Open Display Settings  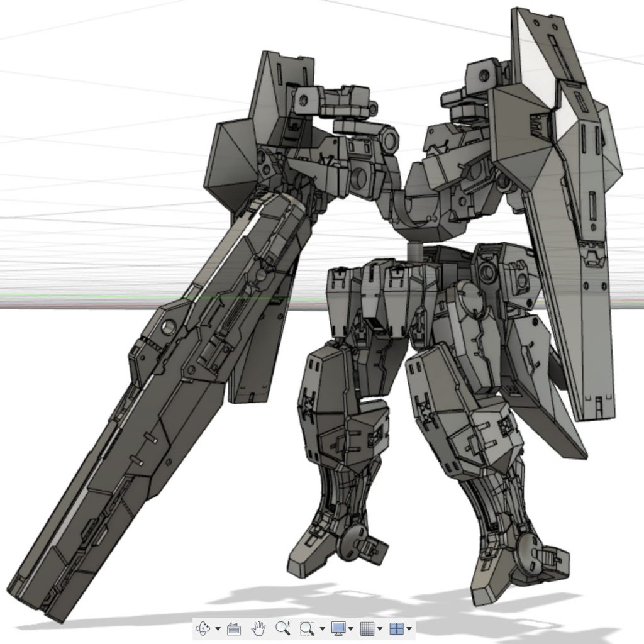click(338, 629)
